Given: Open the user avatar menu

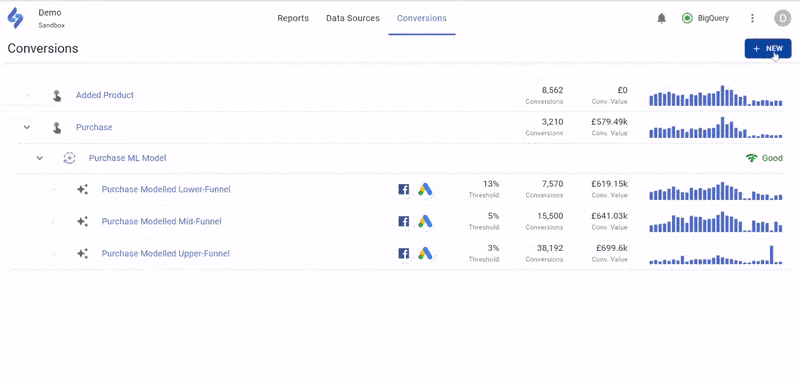Looking at the screenshot, I should [782, 18].
